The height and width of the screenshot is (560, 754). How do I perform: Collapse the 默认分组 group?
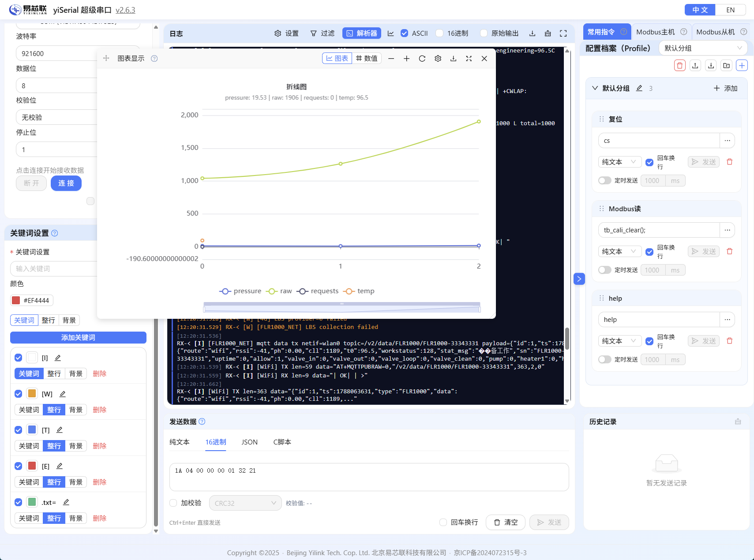point(595,88)
